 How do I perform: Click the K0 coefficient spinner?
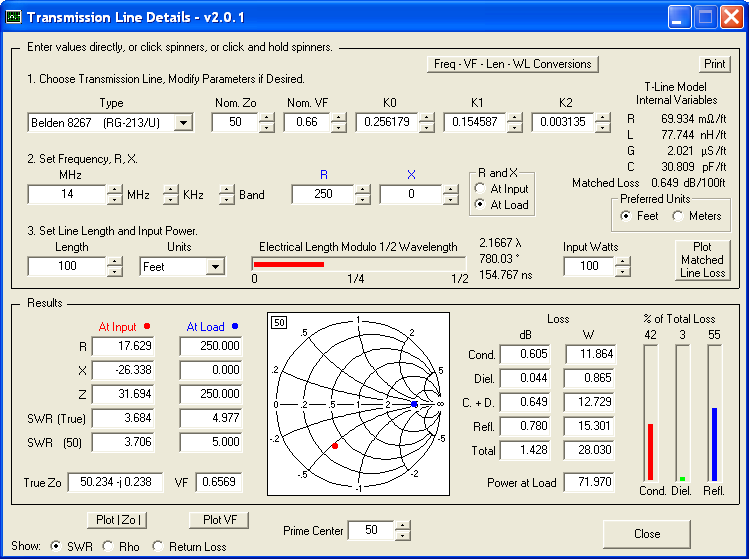[426, 123]
